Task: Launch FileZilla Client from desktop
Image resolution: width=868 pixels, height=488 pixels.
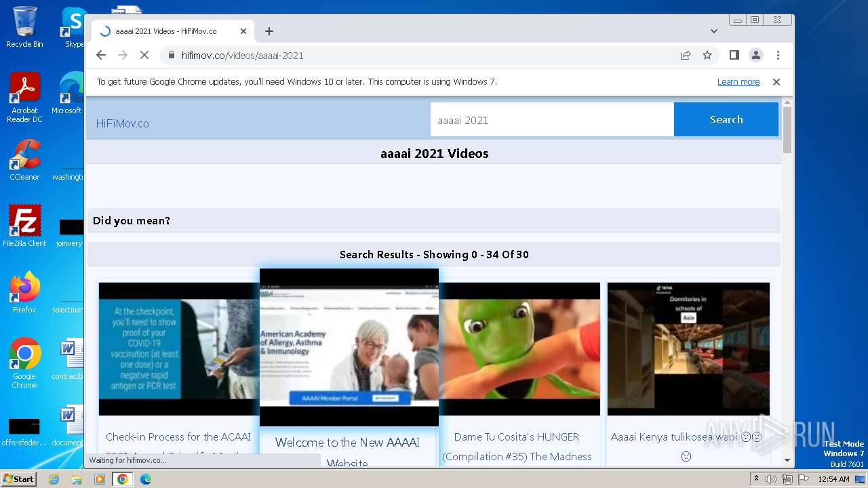Action: [24, 226]
